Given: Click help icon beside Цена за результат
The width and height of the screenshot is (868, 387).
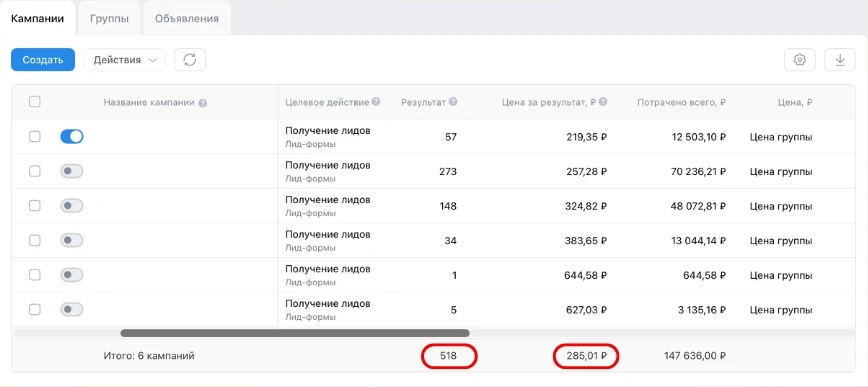Looking at the screenshot, I should (603, 102).
